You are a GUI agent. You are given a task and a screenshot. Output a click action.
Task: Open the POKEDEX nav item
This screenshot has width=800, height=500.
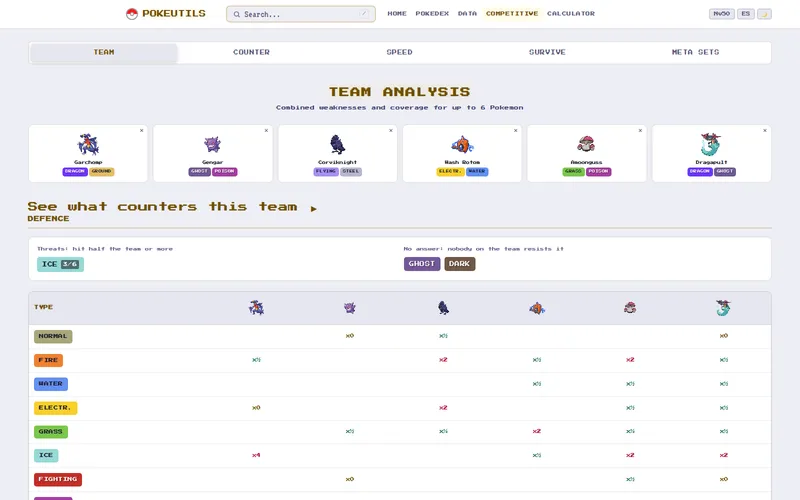coord(432,14)
